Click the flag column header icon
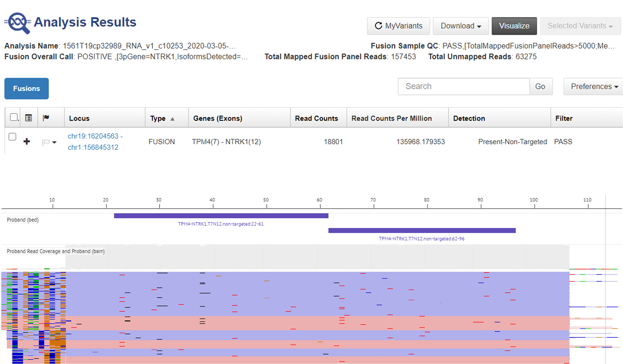623x364 pixels. point(46,118)
